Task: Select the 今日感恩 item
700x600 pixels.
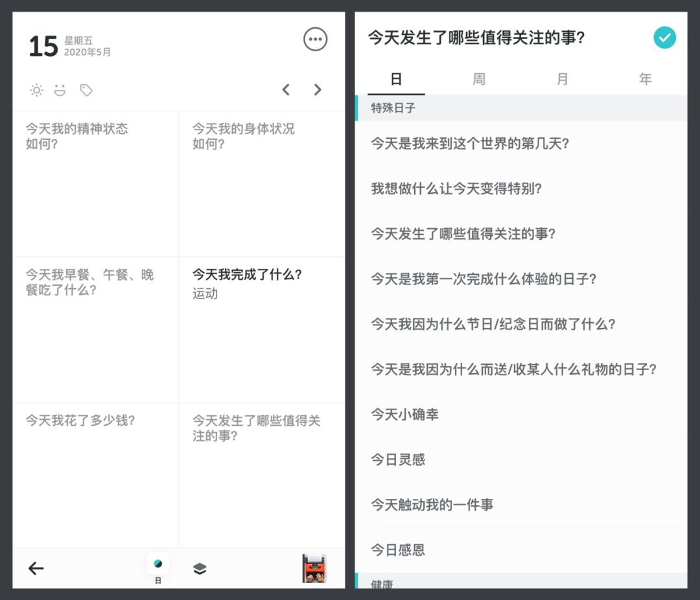Action: point(521,550)
